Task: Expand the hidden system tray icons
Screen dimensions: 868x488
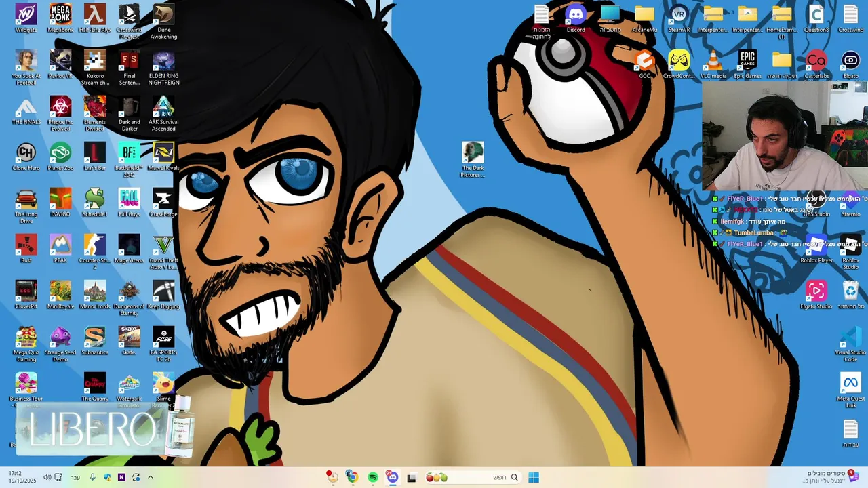Action: [151, 477]
